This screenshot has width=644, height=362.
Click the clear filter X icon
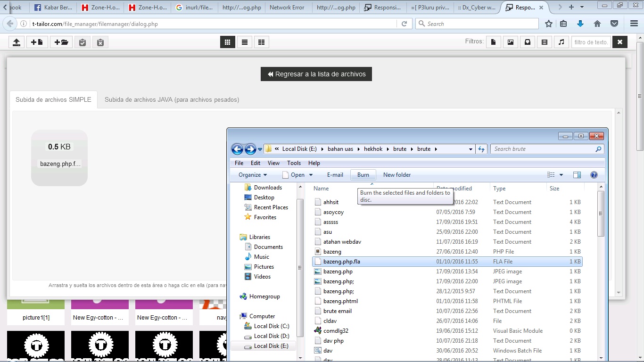pyautogui.click(x=620, y=42)
